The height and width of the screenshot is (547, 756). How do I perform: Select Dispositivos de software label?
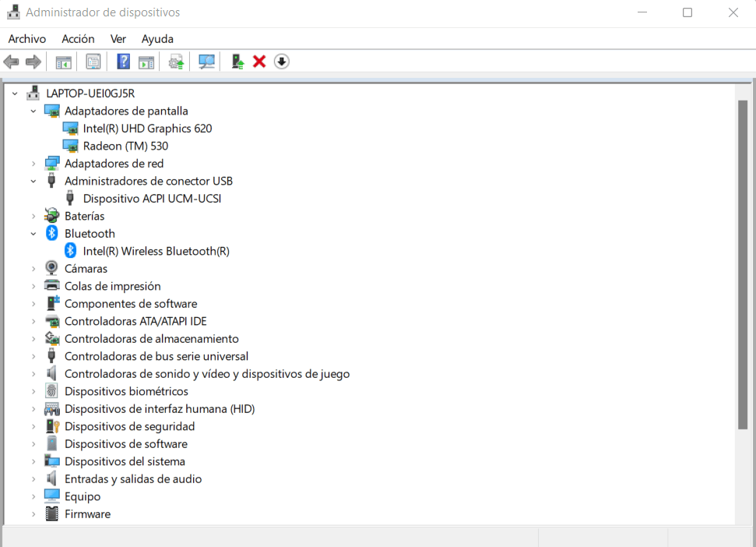[x=126, y=443]
